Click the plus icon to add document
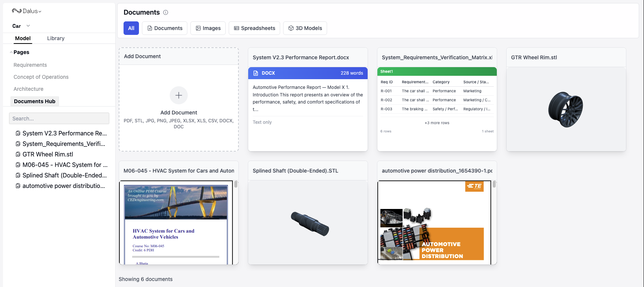644x287 pixels. [x=179, y=95]
